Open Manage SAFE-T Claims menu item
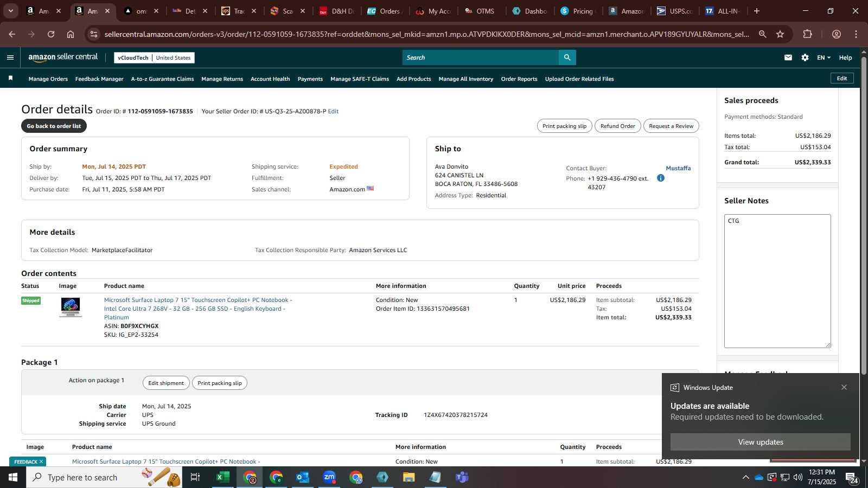Screen dimensions: 868x488 360,79
